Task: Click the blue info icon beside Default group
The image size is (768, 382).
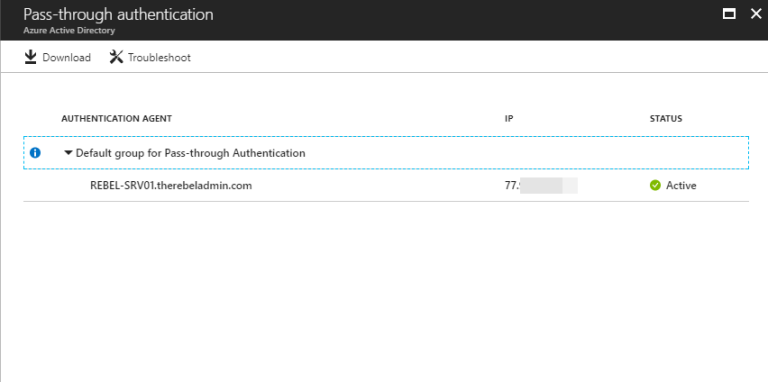Action: [x=35, y=153]
